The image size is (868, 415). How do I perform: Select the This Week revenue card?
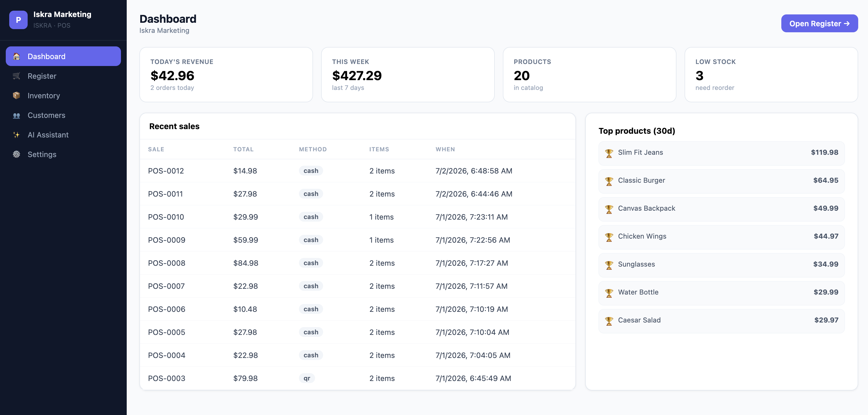click(x=408, y=75)
